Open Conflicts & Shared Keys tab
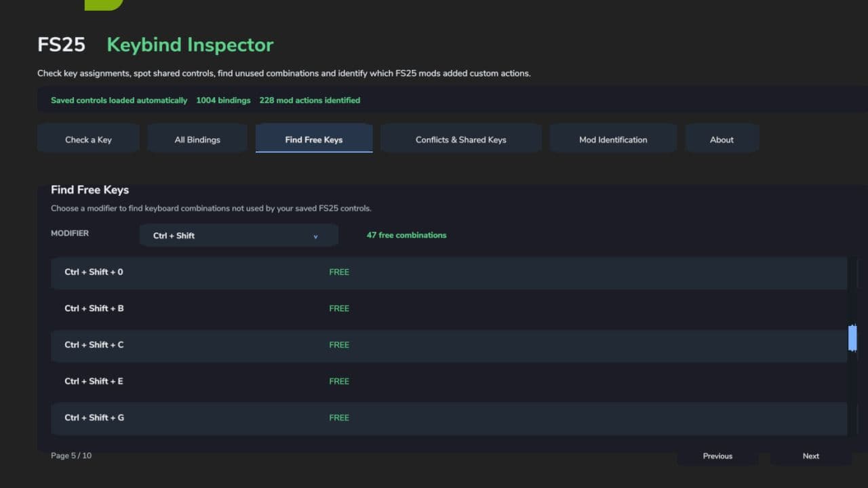The image size is (868, 488). tap(460, 139)
